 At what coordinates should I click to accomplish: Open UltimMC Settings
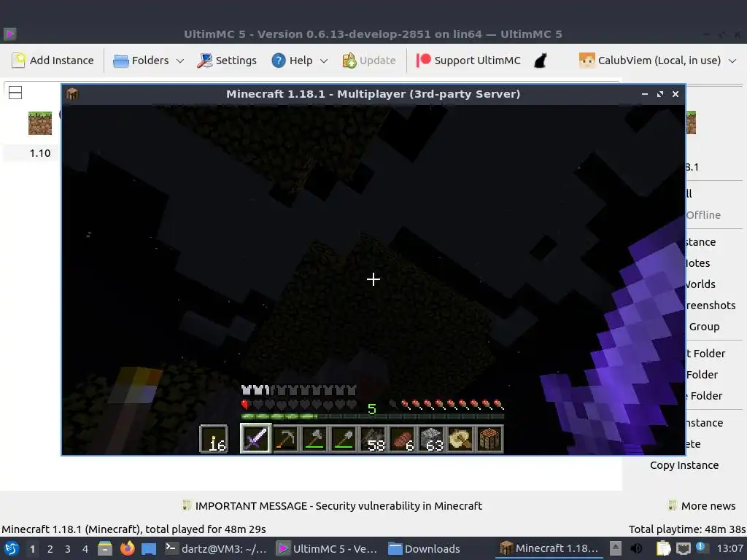coord(227,61)
